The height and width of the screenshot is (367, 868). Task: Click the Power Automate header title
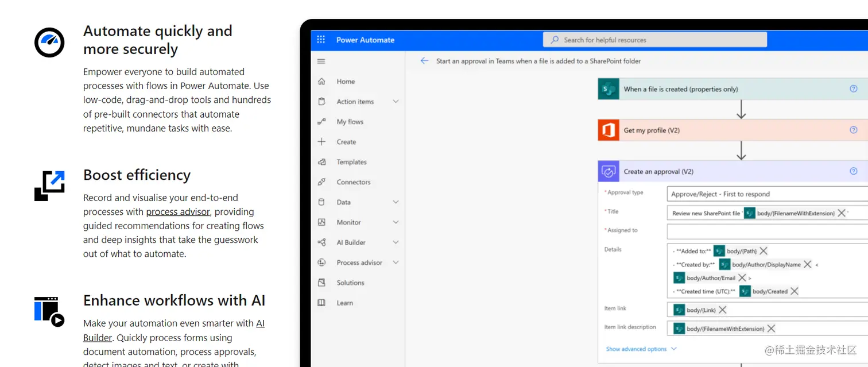pos(365,40)
